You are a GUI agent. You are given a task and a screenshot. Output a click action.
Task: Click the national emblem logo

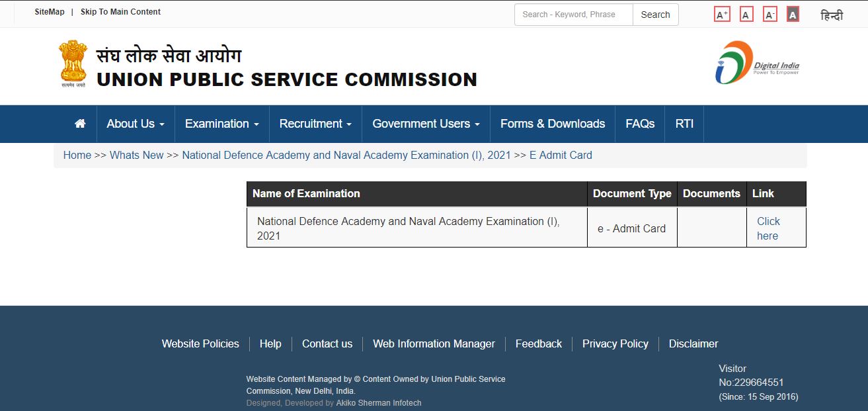tap(73, 64)
